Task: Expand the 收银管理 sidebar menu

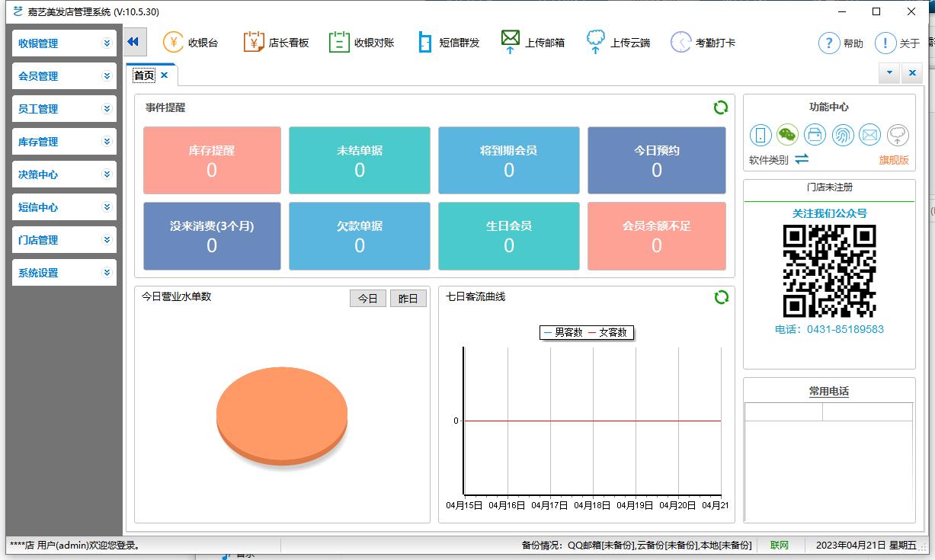Action: click(64, 43)
